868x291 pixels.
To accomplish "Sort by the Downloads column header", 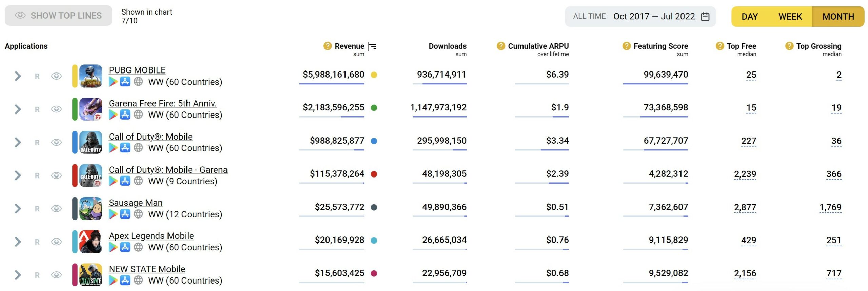I will 447,46.
